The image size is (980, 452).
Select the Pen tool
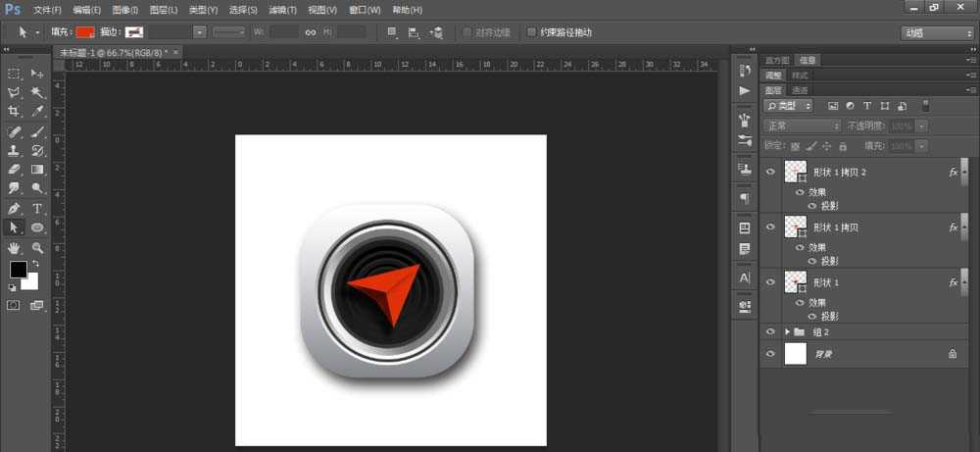point(14,209)
